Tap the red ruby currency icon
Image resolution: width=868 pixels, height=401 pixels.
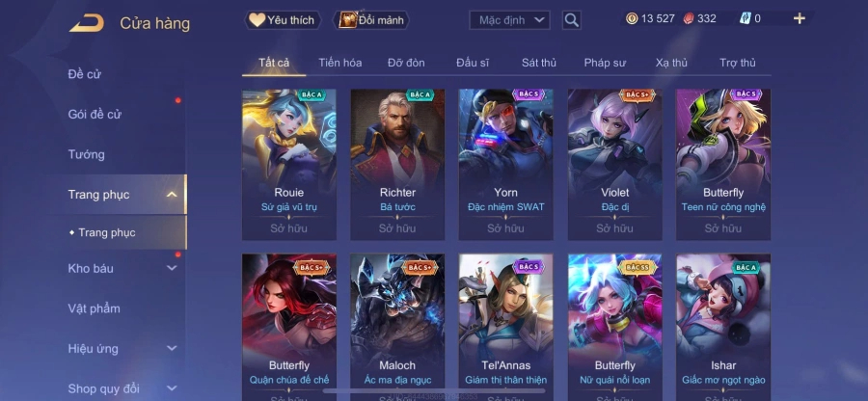coord(688,19)
